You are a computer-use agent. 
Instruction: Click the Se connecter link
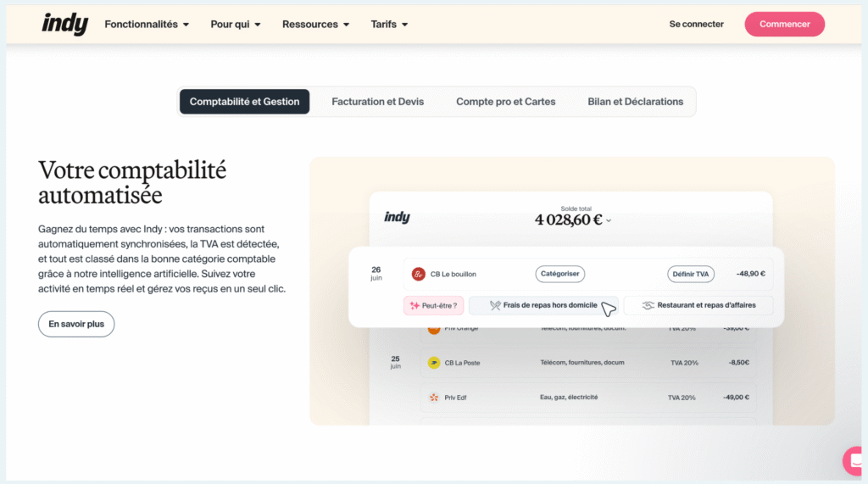(696, 25)
